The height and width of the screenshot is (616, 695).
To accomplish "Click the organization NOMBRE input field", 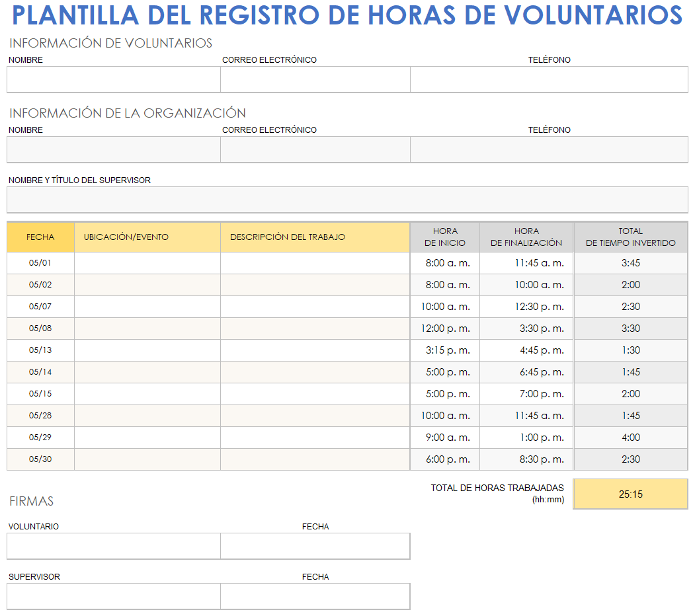I will pyautogui.click(x=112, y=149).
